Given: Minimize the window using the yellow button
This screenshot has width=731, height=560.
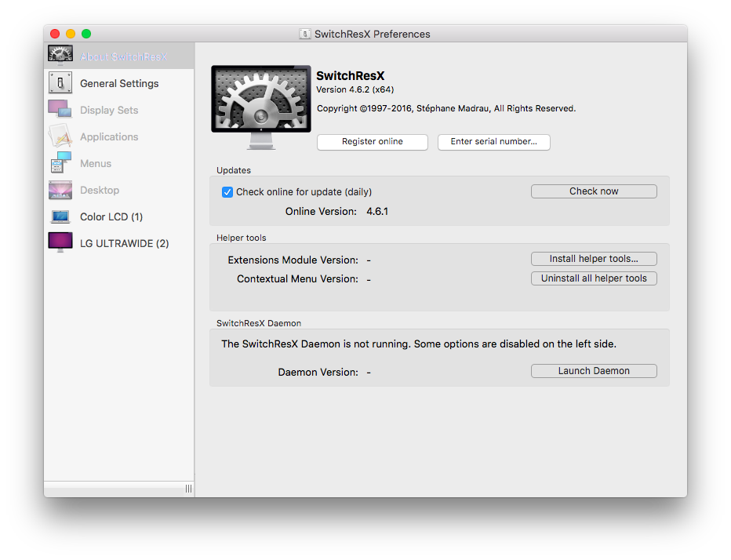Looking at the screenshot, I should click(x=71, y=34).
